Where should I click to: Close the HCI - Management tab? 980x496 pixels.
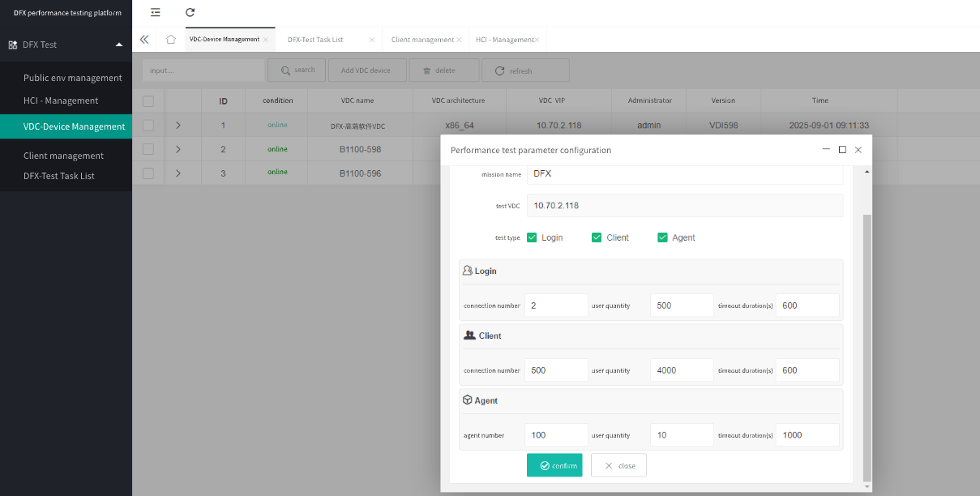[x=537, y=40]
